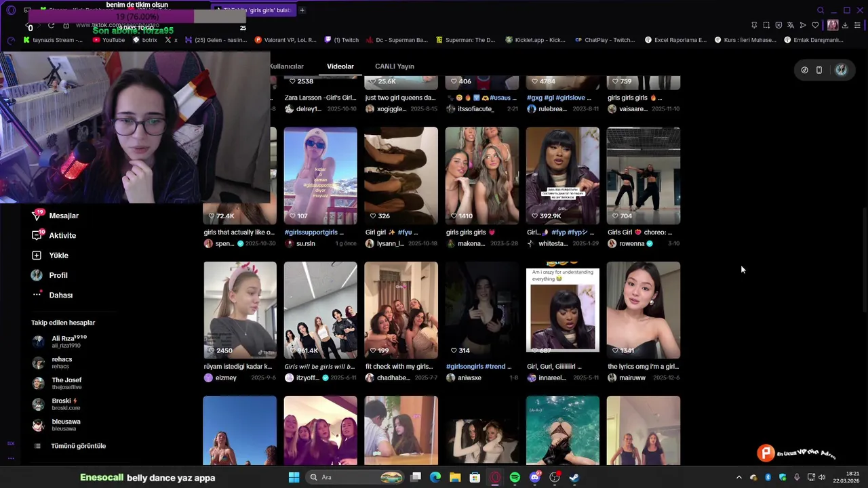Open the mairuww username link
This screenshot has width=868, height=488.
632,378
